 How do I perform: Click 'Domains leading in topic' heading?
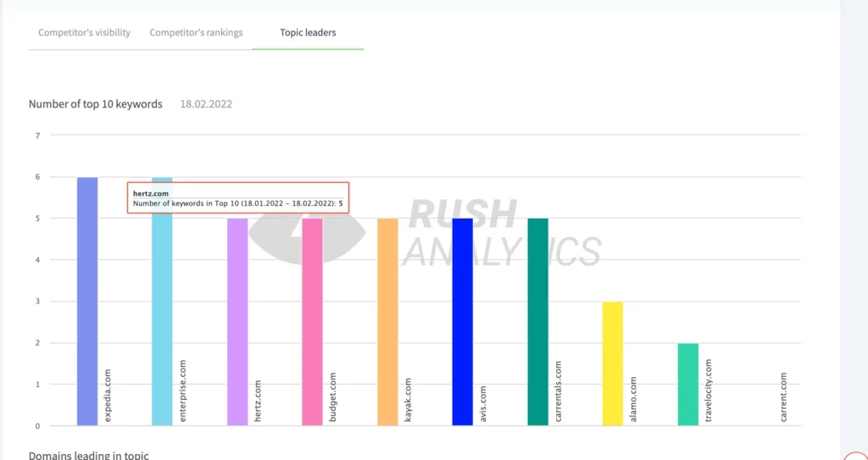click(88, 456)
